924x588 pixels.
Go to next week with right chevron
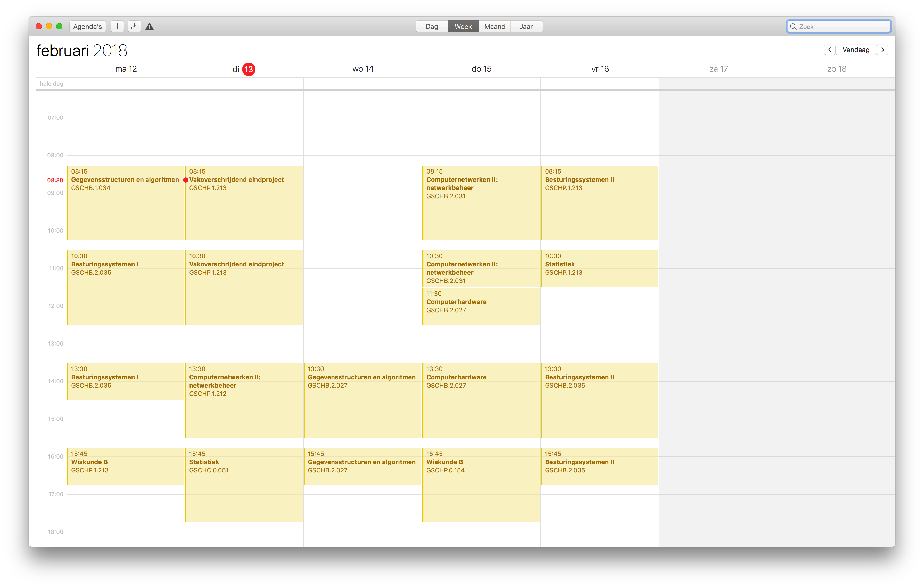pyautogui.click(x=882, y=50)
